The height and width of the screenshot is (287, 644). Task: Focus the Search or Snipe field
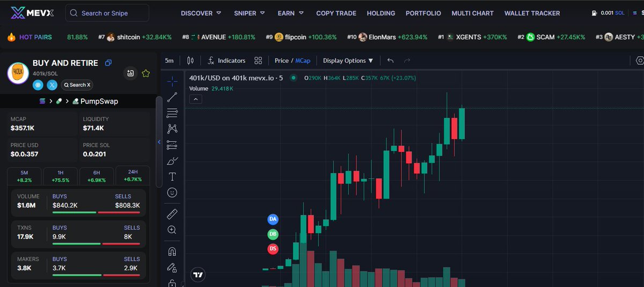[107, 13]
